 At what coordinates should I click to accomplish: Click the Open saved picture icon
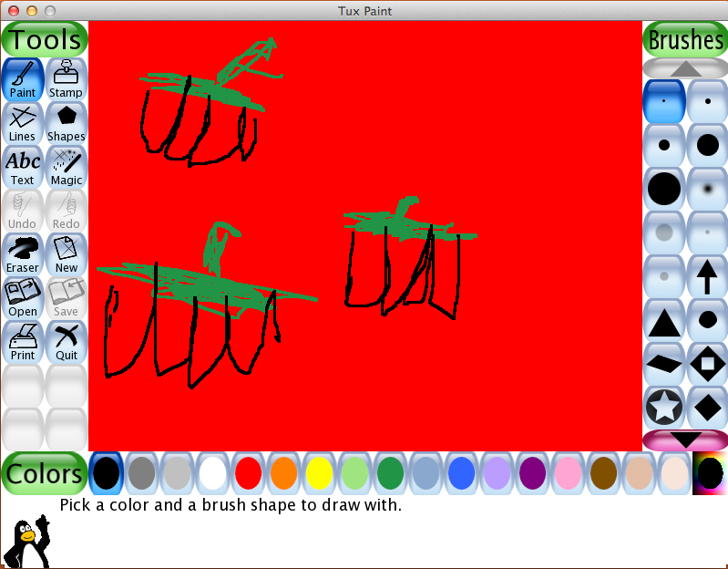point(22,298)
